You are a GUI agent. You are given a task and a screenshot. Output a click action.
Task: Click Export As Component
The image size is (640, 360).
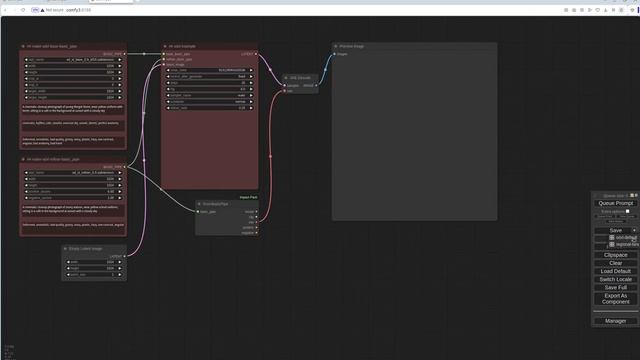[x=616, y=299]
